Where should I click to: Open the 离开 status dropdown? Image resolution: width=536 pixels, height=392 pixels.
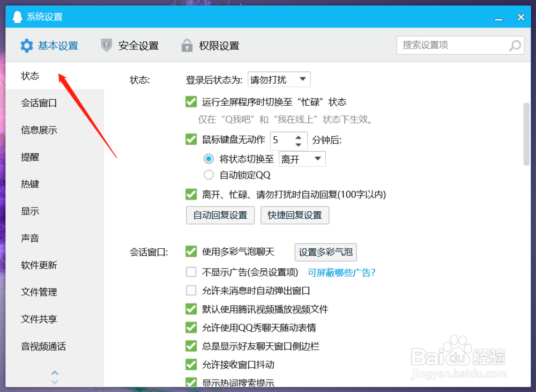[x=302, y=159]
